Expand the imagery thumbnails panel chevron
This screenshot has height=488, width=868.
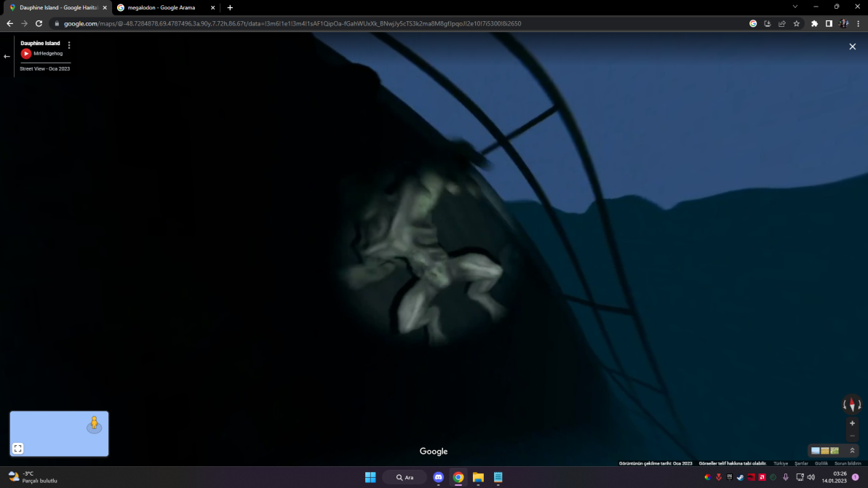pos(853,450)
